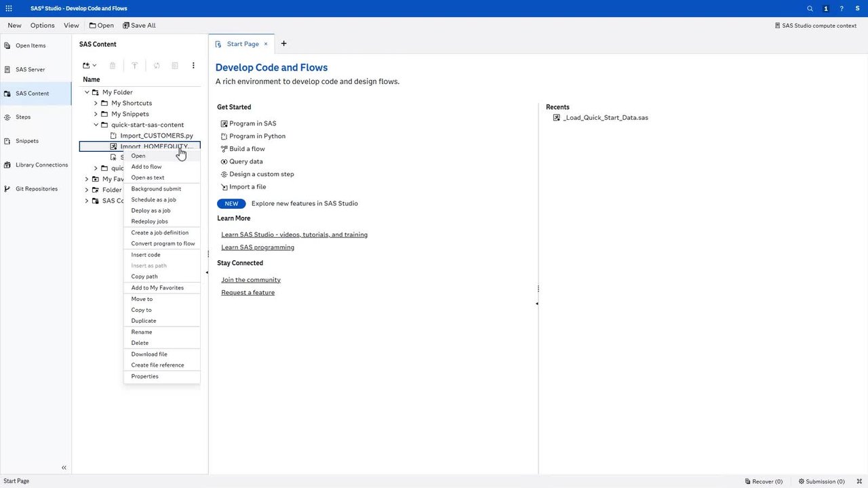
Task: Click the search magnifier icon in header
Action: (x=810, y=9)
